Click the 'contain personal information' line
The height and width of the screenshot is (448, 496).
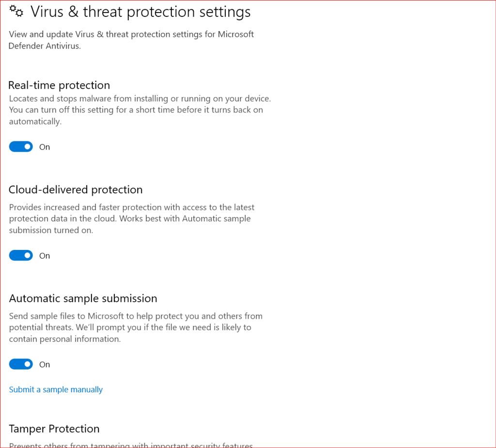(x=65, y=339)
